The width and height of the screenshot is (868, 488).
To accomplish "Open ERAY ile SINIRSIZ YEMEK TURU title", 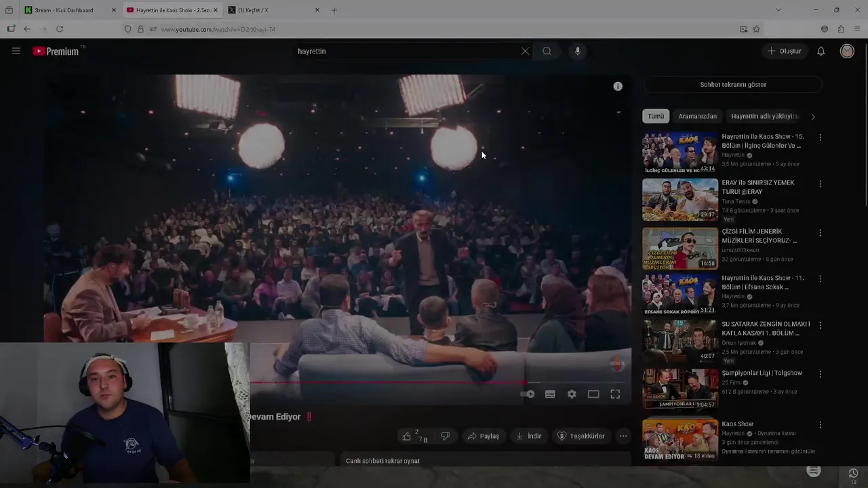I will (757, 187).
